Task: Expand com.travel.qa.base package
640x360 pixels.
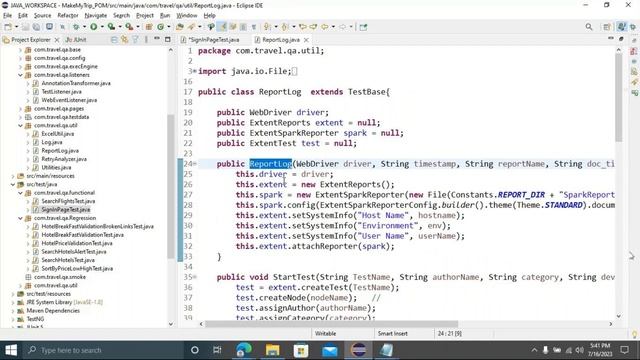Action: click(20, 50)
